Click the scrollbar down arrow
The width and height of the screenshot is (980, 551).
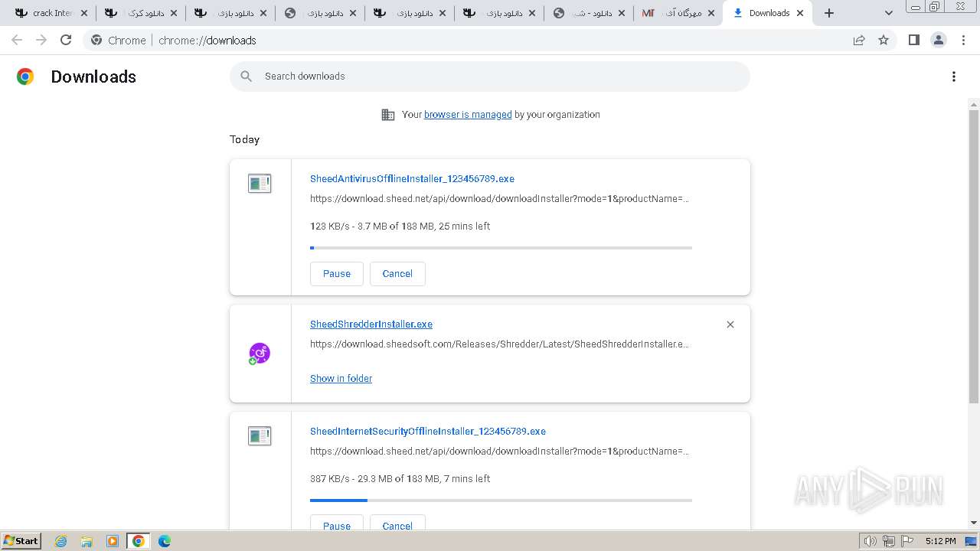click(974, 523)
